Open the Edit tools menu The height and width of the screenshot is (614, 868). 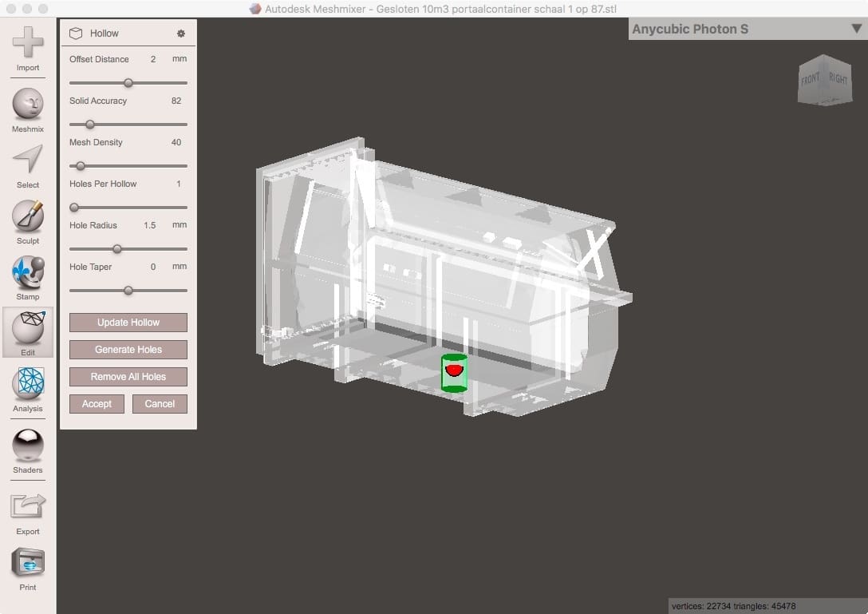(28, 333)
